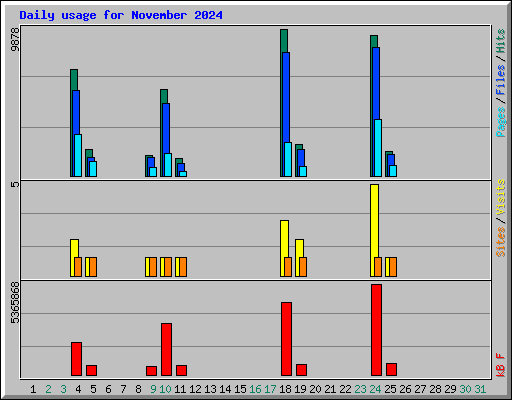Image resolution: width=512 pixels, height=400 pixels.
Task: Click day 23 on the x-axis
Action: [360, 389]
